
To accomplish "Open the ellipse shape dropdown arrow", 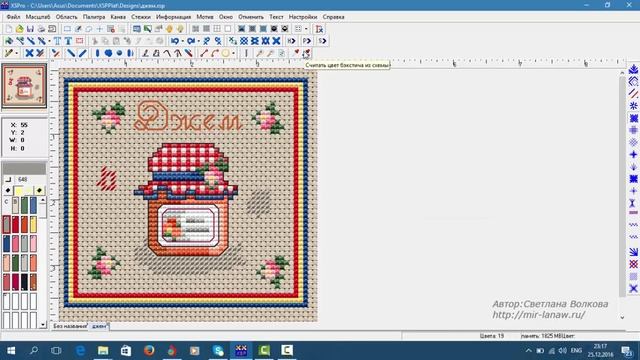I will [x=233, y=53].
